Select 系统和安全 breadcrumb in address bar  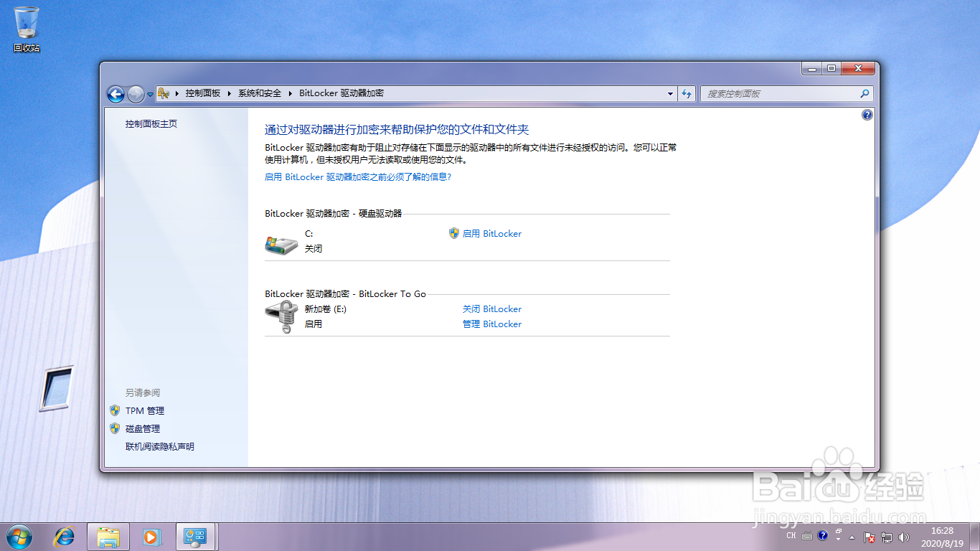260,93
